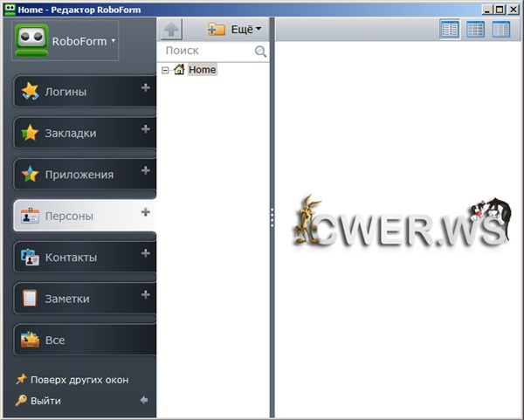
Task: Select the rightmost column view mode button
Action: click(x=500, y=30)
